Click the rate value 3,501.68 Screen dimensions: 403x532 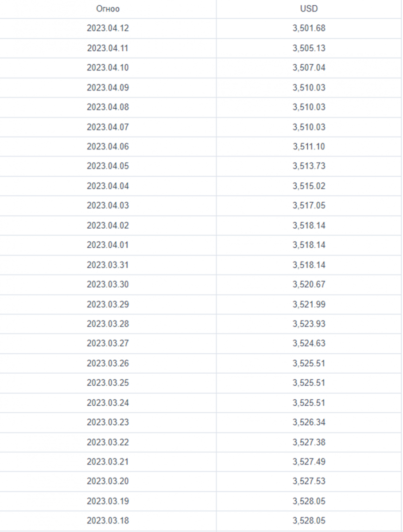pos(309,28)
